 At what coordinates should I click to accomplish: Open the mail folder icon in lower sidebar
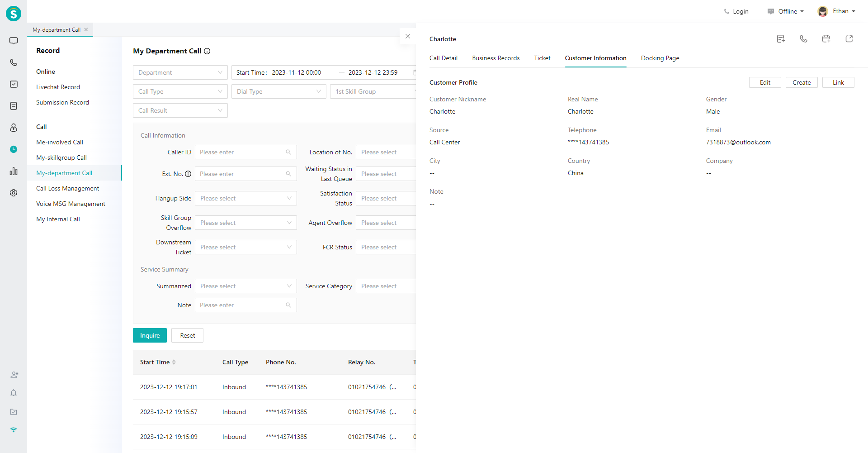(14, 412)
